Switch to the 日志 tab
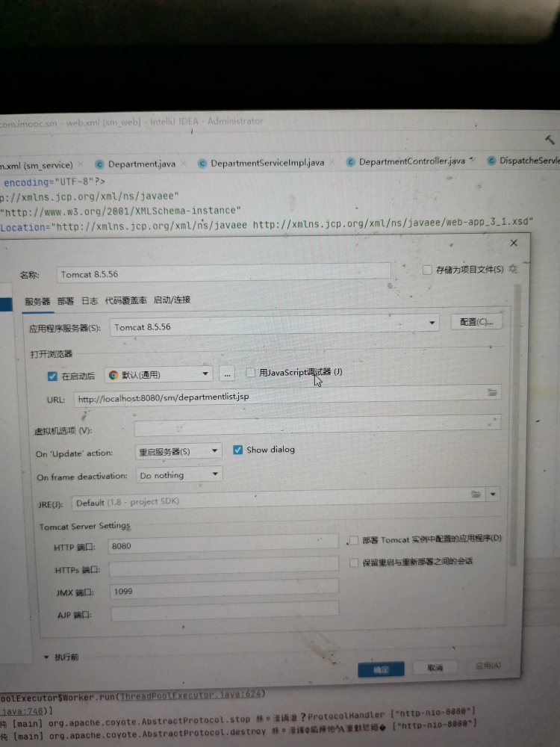The height and width of the screenshot is (747, 560). pyautogui.click(x=90, y=300)
